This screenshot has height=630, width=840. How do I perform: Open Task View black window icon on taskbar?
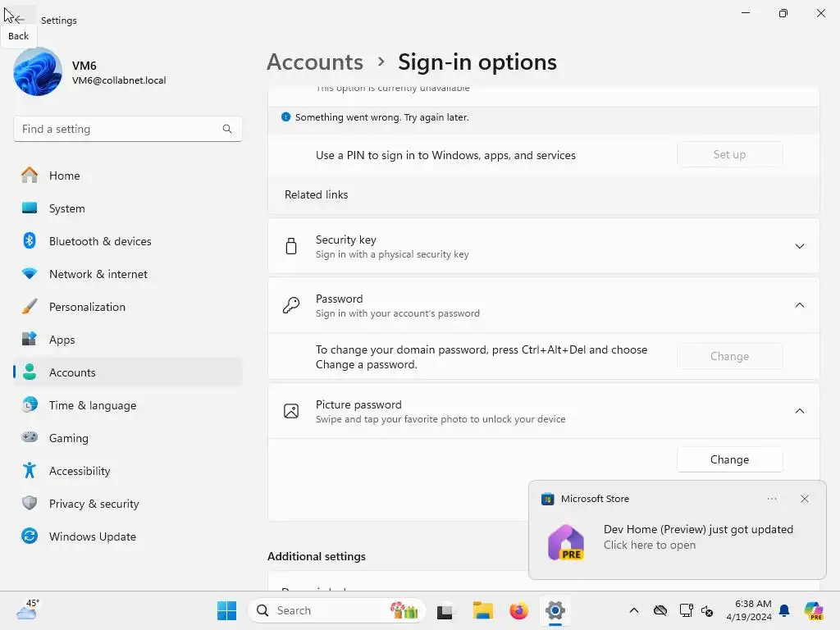click(445, 610)
